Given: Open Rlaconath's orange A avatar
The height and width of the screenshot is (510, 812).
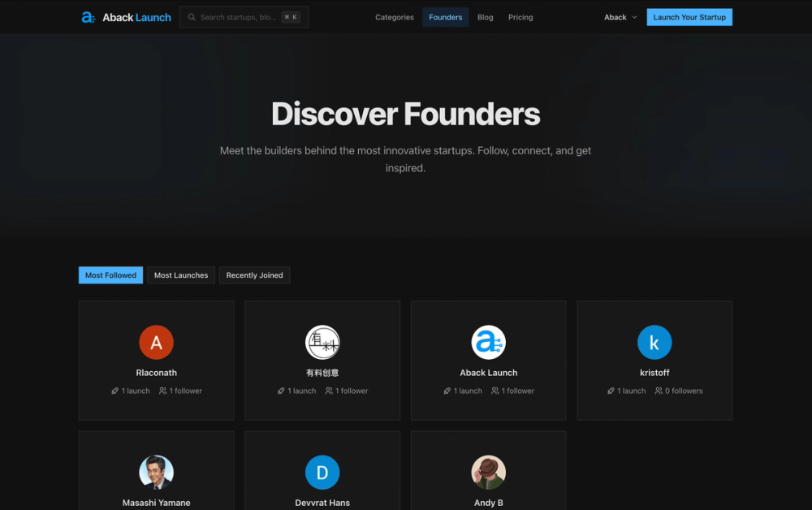Looking at the screenshot, I should [x=157, y=342].
